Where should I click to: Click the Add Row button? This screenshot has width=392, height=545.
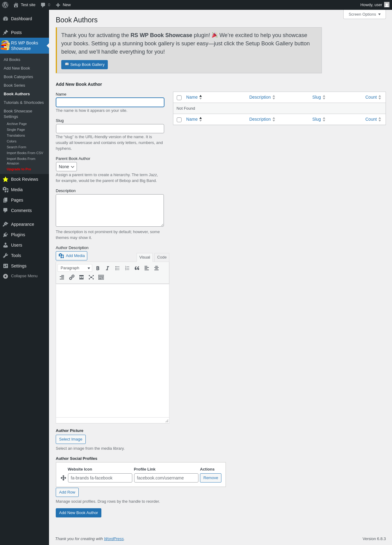pos(67,492)
